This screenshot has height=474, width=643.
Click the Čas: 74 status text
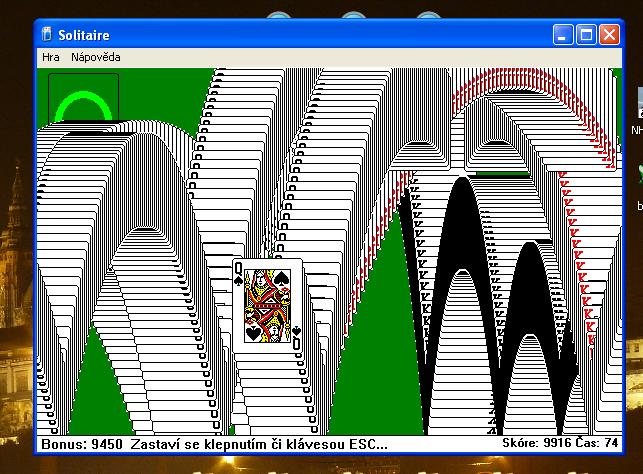click(597, 443)
